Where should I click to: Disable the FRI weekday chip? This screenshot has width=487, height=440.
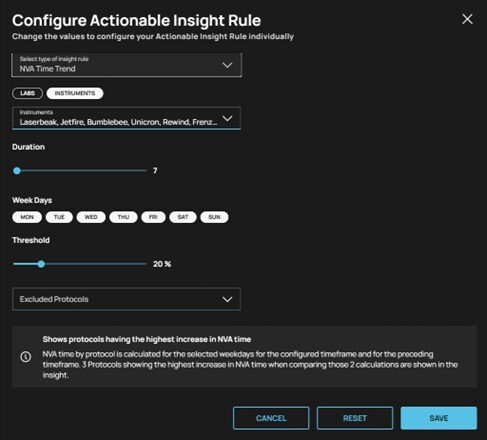153,217
